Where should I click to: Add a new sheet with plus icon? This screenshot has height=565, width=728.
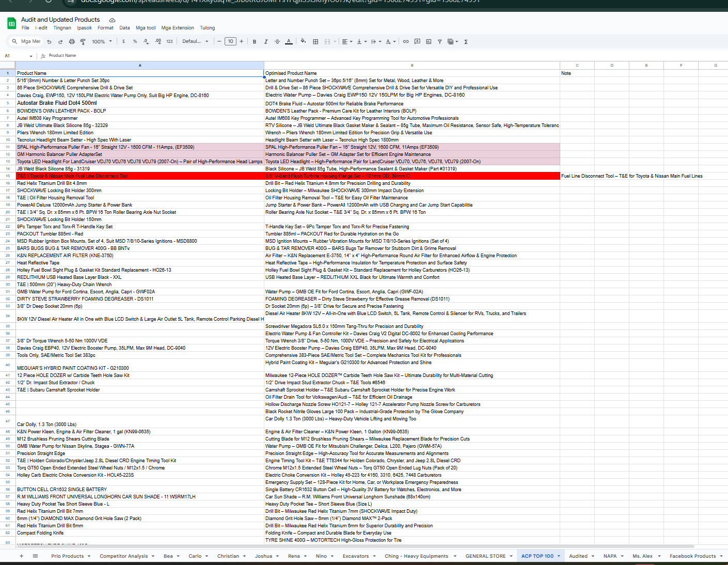[21, 556]
